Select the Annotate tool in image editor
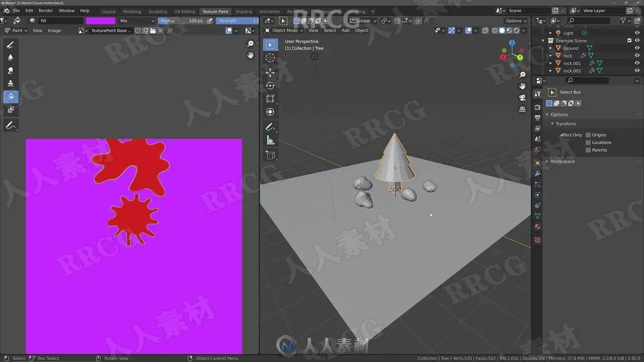This screenshot has width=644, height=362. coord(11,126)
